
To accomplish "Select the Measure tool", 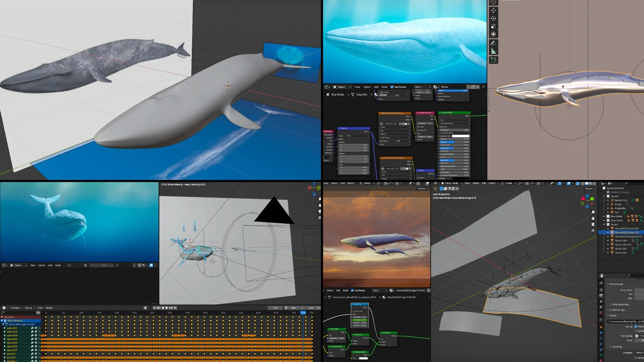I will (493, 51).
